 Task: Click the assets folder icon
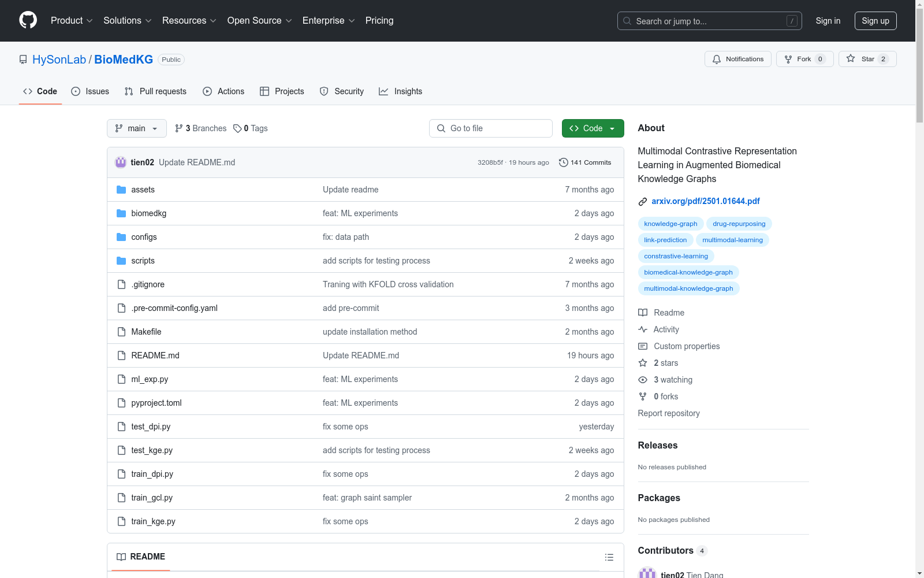tap(121, 190)
